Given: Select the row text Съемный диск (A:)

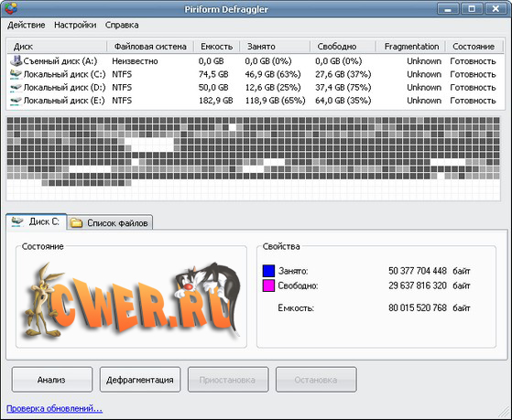Looking at the screenshot, I should tap(60, 61).
